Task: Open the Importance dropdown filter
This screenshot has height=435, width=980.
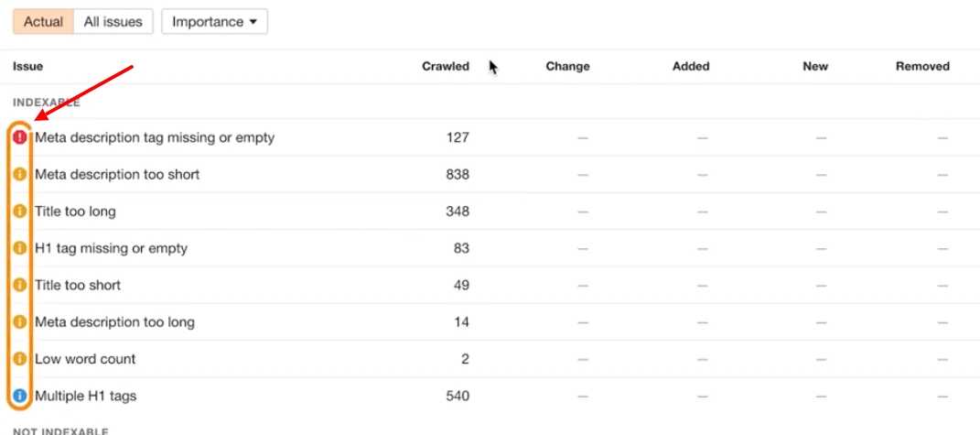Action: (214, 22)
